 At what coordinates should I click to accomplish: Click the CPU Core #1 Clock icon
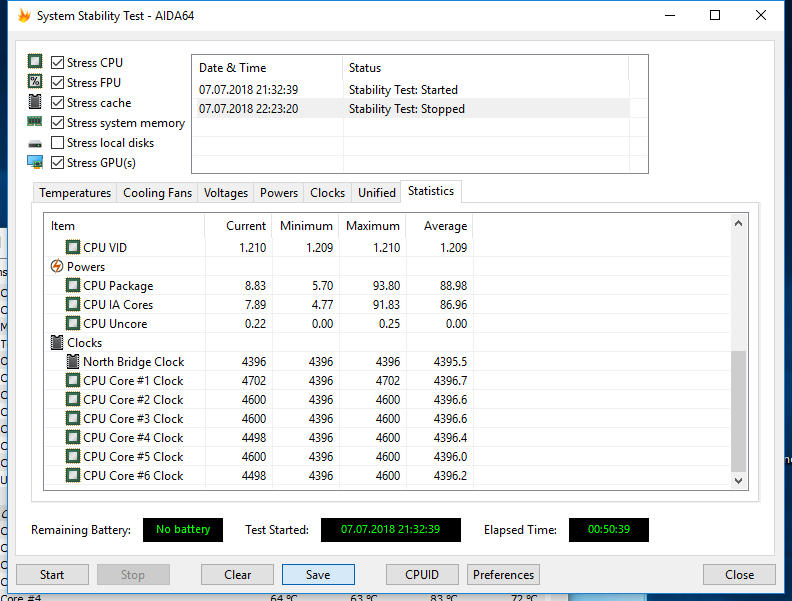[73, 380]
